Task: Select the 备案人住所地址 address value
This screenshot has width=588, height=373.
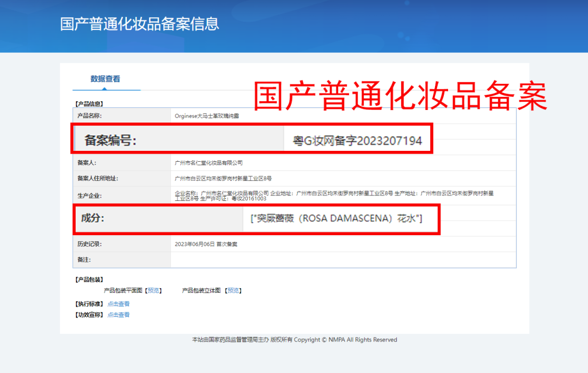Action: click(223, 179)
